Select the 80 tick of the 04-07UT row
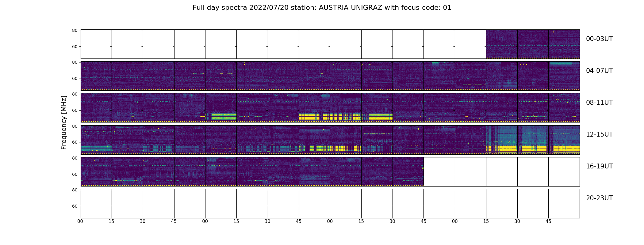Viewport: 644px width, 245px height. 75,62
